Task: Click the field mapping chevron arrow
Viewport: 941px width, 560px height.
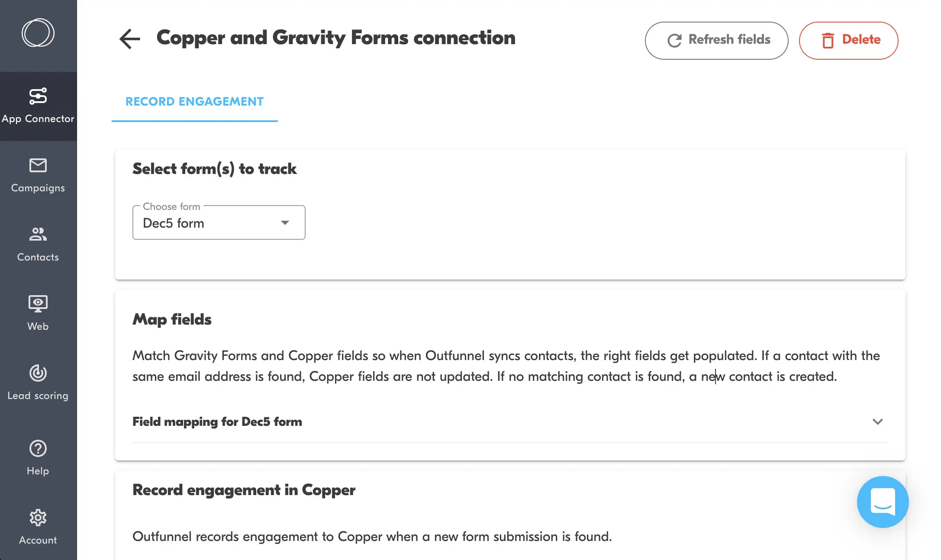Action: coord(877,422)
